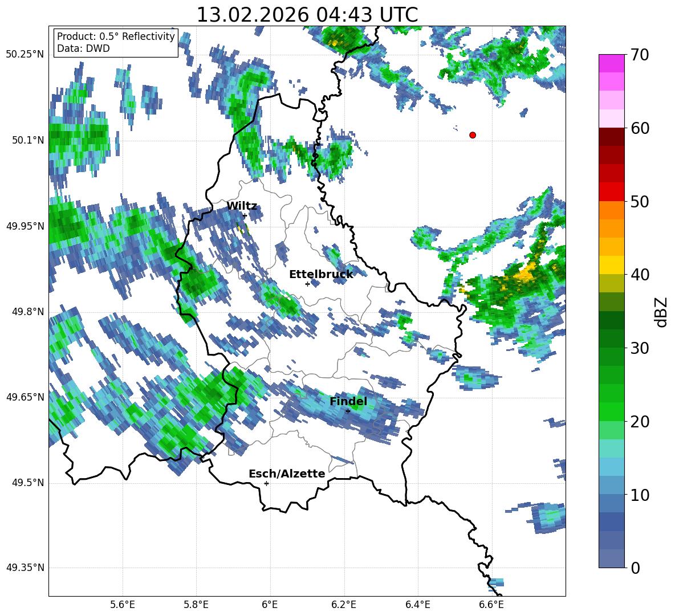Click the yellow colorbar segment near 40

pos(611,266)
